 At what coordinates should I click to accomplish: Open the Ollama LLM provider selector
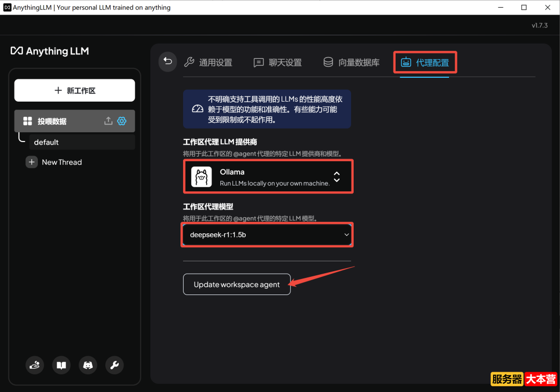268,177
